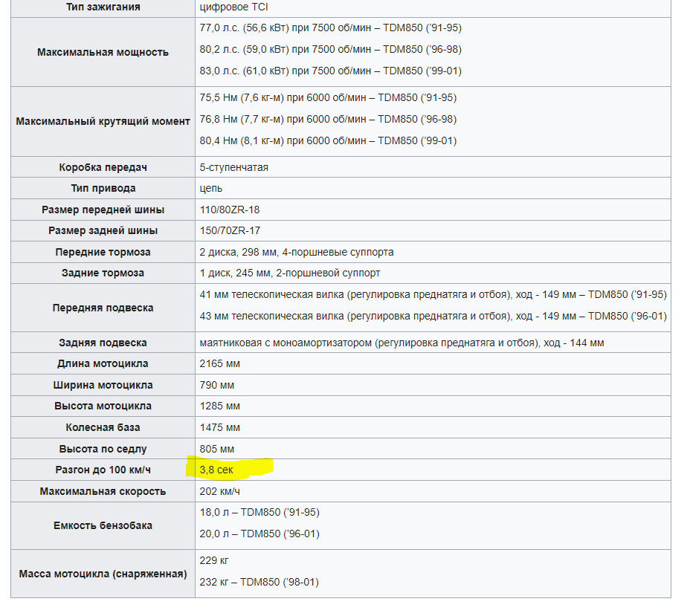Click the 'Максимальная скорость' header
This screenshot has width=690, height=616.
click(x=103, y=492)
